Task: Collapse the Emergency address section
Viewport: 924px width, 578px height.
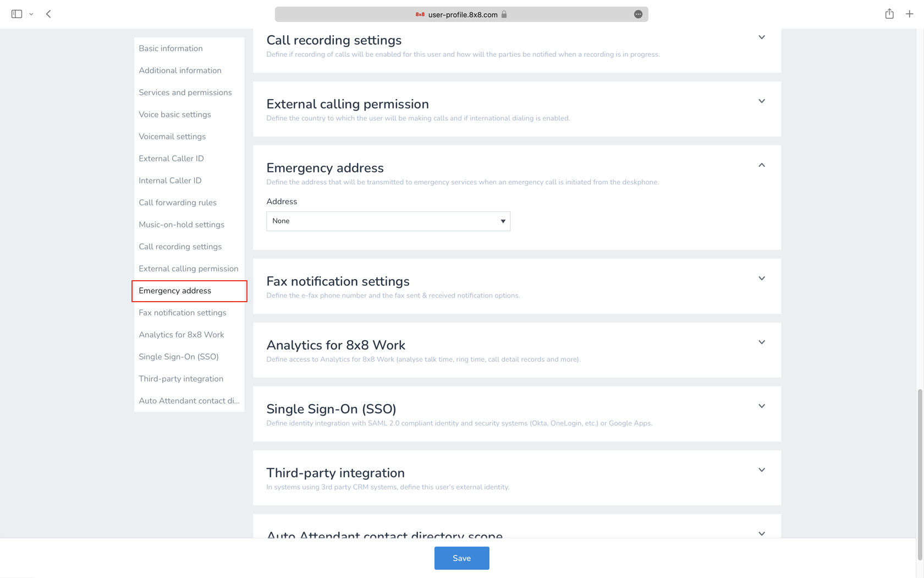Action: click(762, 165)
